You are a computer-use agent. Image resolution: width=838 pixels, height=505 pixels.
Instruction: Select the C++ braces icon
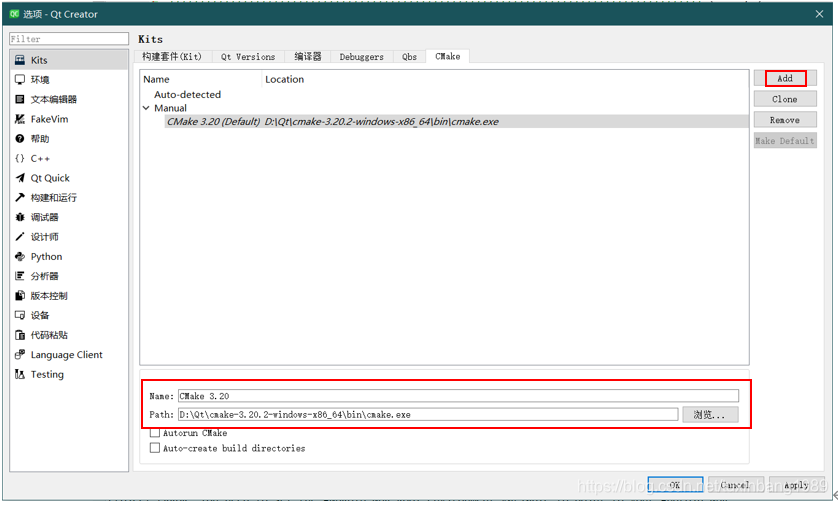click(20, 158)
